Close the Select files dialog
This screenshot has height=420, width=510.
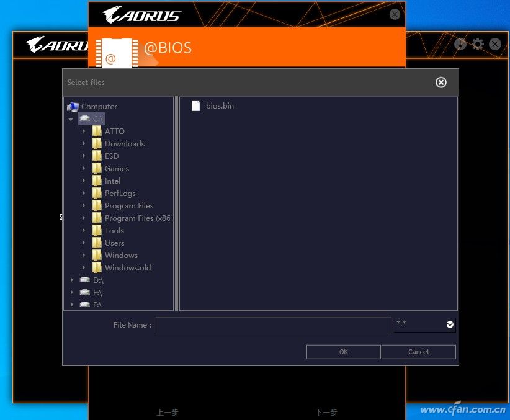[x=441, y=83]
